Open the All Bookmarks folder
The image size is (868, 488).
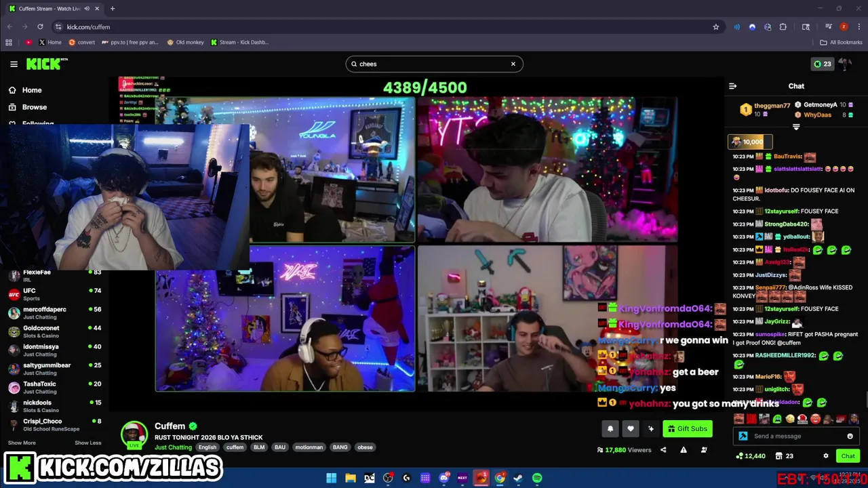(841, 42)
